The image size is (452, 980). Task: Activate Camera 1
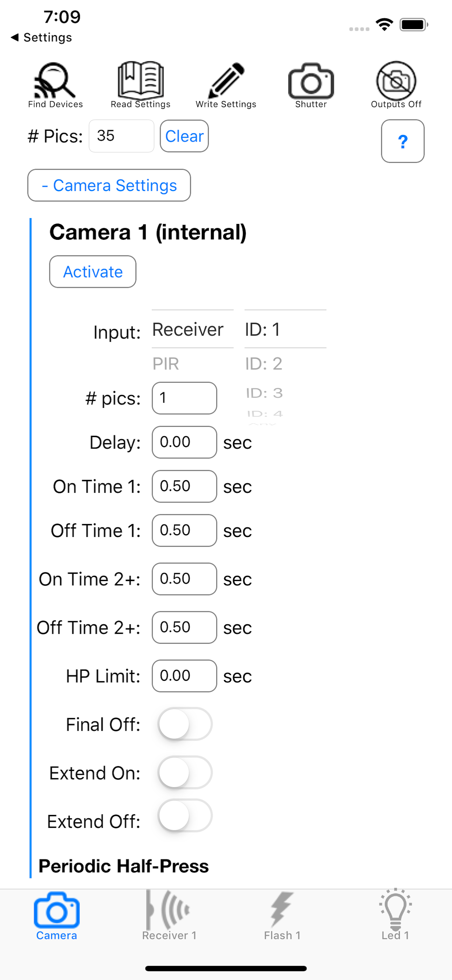pyautogui.click(x=93, y=272)
